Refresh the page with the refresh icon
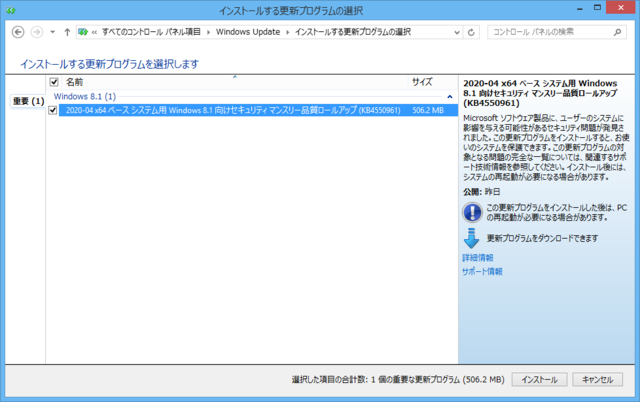 471,32
